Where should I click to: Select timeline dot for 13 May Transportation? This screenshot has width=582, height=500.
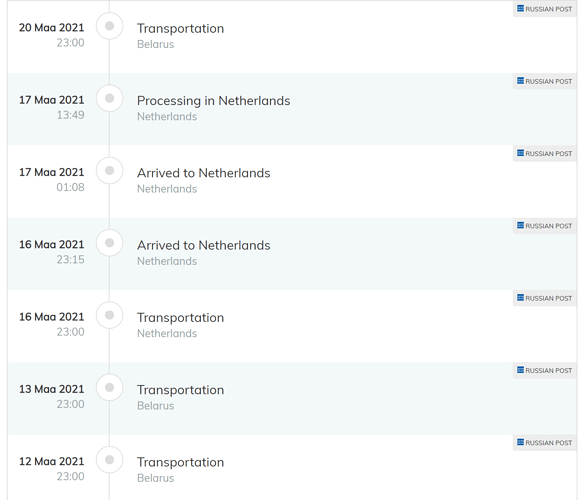[x=109, y=388]
